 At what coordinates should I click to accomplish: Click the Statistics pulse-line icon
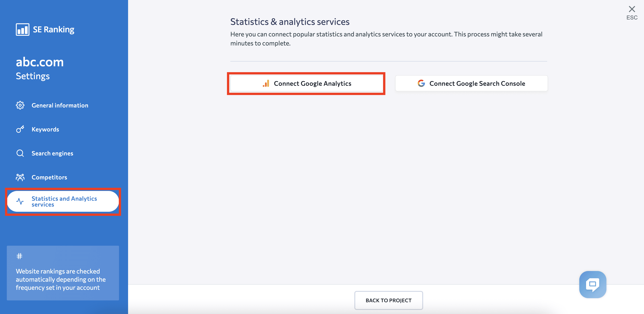click(x=20, y=201)
